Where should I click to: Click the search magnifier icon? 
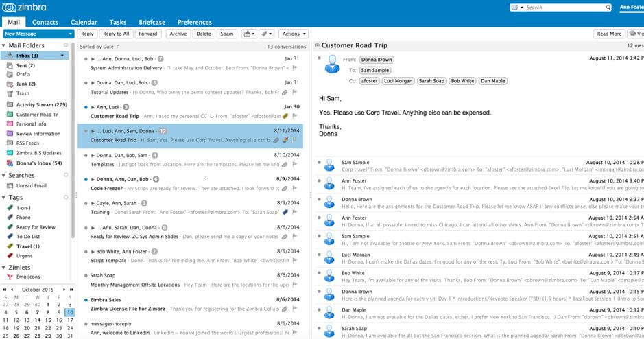point(608,8)
